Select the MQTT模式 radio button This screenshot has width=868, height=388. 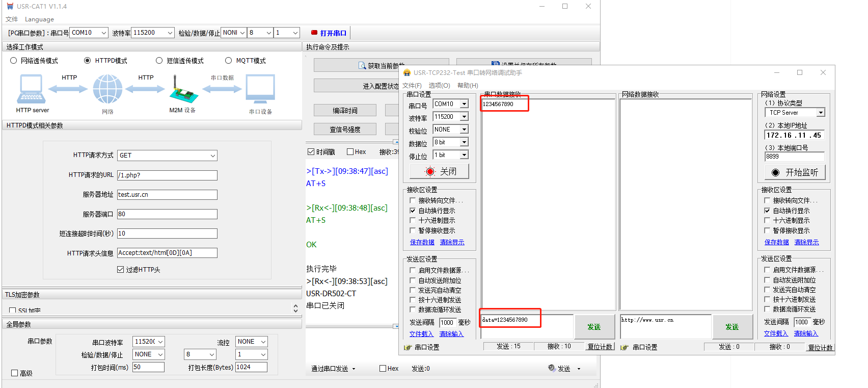point(228,61)
